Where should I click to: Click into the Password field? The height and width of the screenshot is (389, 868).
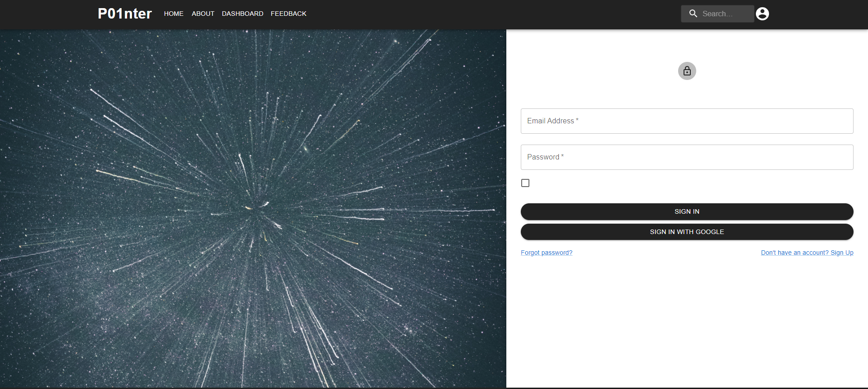687,157
